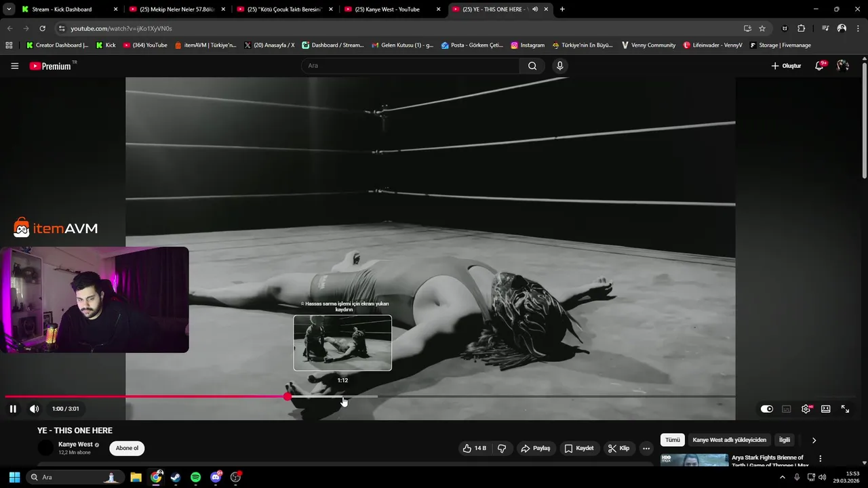Reload the current page
This screenshot has height=488, width=868.
[42, 28]
